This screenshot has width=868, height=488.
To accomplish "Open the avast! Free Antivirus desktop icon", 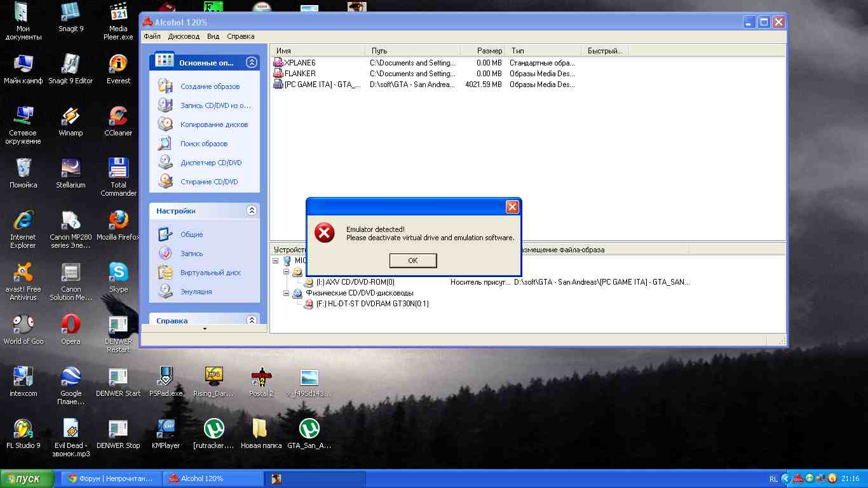I will click(23, 282).
